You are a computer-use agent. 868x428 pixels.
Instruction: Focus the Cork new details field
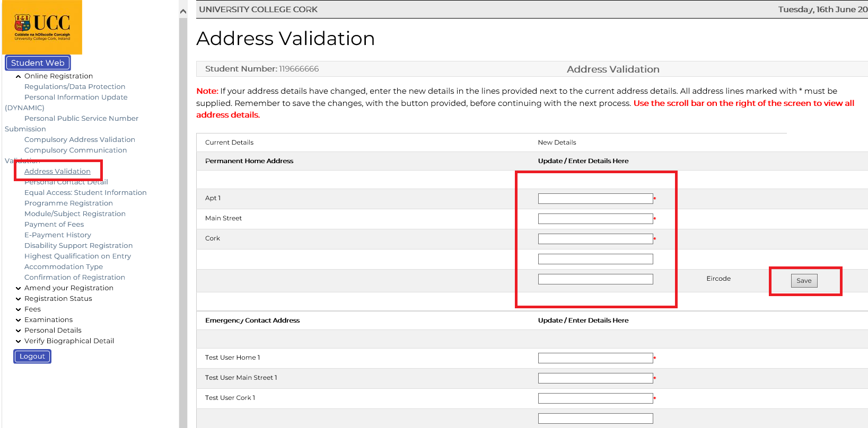(x=595, y=239)
